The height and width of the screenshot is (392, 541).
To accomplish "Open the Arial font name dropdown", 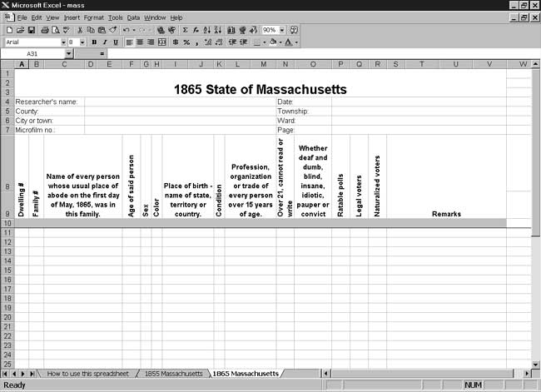I will tap(62, 42).
